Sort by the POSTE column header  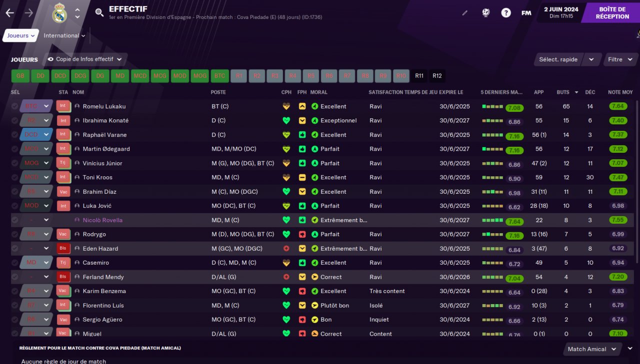coord(218,92)
